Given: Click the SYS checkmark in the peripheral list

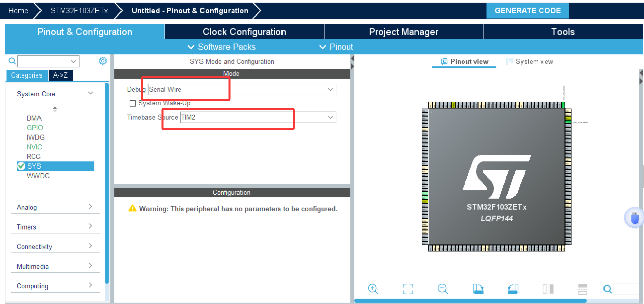Looking at the screenshot, I should click(21, 166).
